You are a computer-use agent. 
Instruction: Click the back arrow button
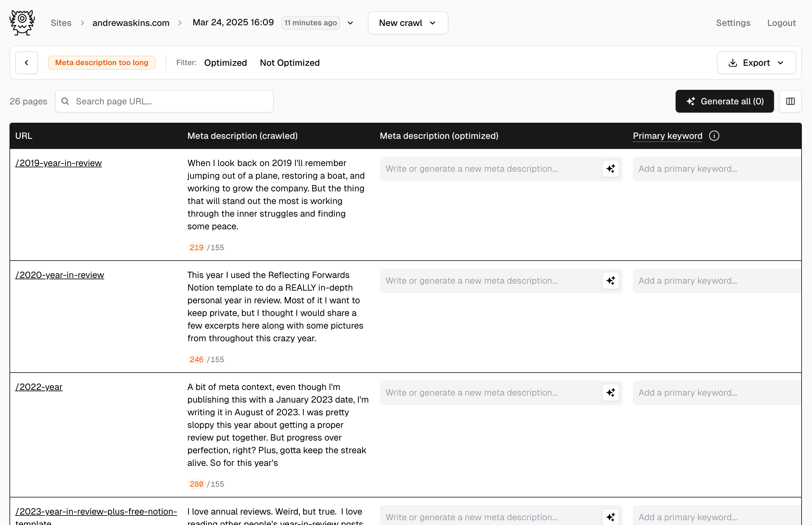point(27,63)
